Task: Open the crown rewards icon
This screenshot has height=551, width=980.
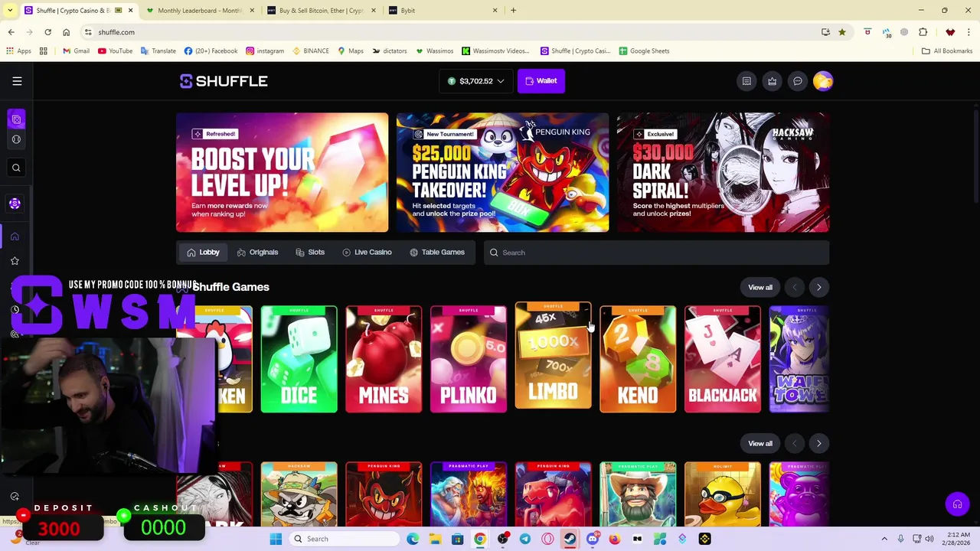Action: pyautogui.click(x=772, y=81)
